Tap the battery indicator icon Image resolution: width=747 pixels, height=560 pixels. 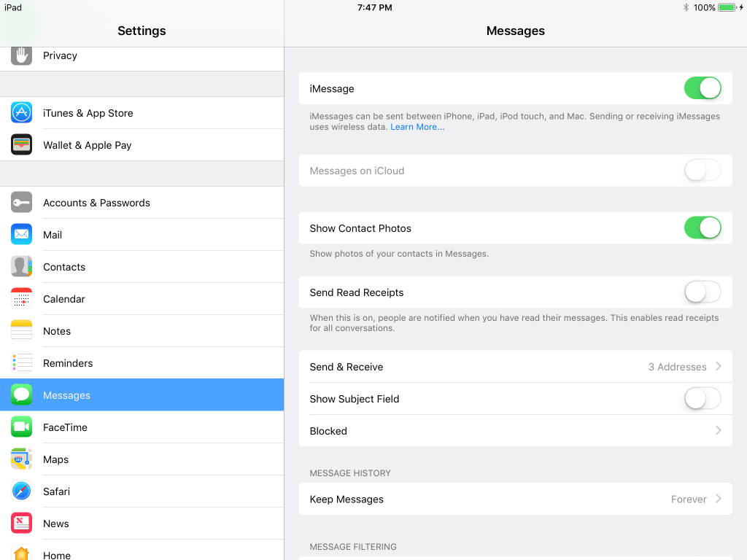727,7
